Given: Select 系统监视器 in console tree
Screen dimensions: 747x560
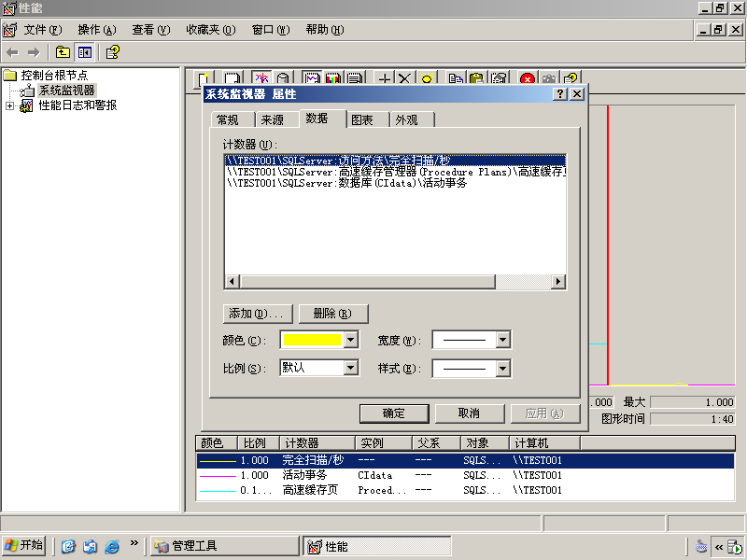Looking at the screenshot, I should click(66, 91).
